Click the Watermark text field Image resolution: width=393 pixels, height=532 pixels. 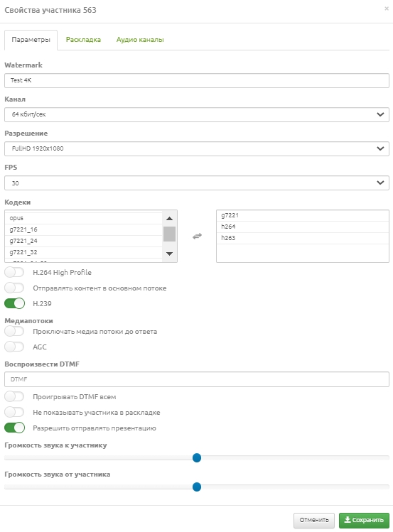(197, 81)
